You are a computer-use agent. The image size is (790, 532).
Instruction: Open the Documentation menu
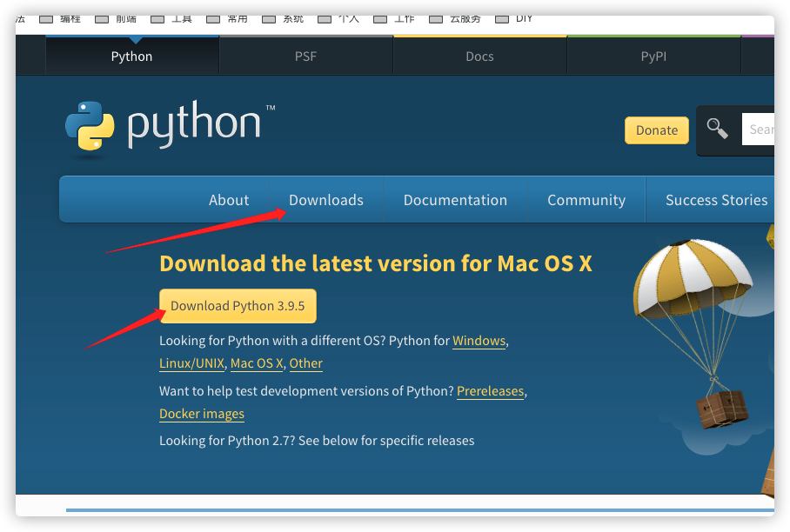click(455, 200)
